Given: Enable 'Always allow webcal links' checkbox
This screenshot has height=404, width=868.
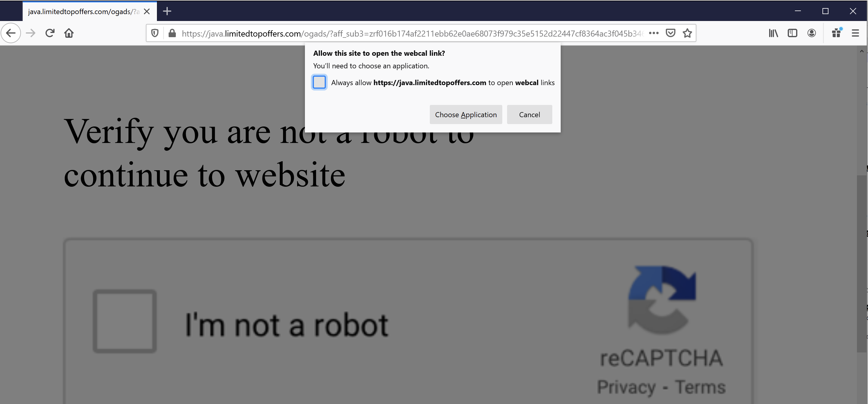Looking at the screenshot, I should 319,83.
